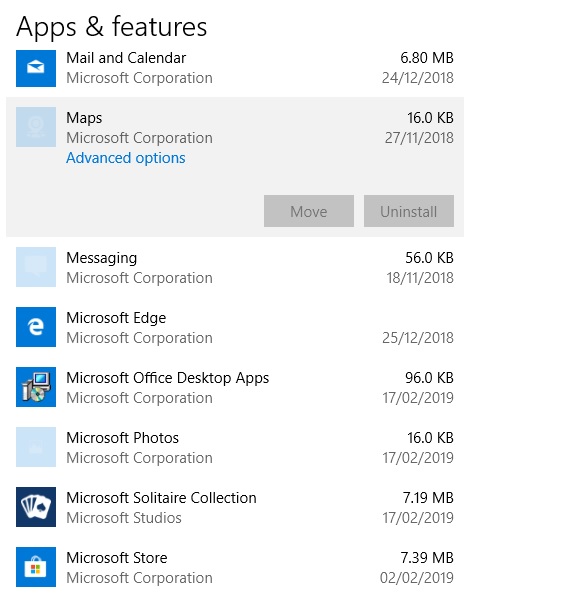Click the 25/12/2018 date for Edge
The width and height of the screenshot is (578, 596).
pos(418,338)
